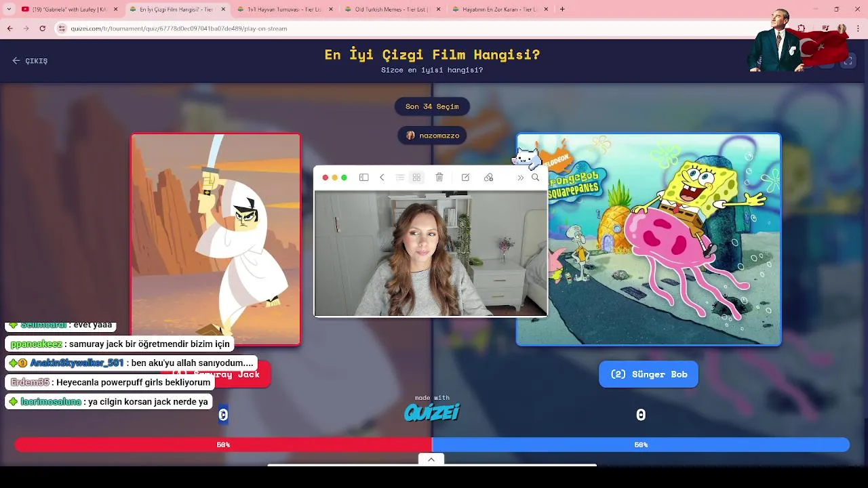Switch to grid view in camera window

pos(416,178)
